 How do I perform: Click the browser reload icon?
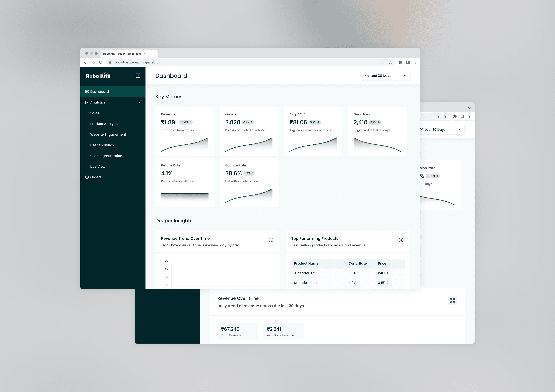[x=101, y=62]
